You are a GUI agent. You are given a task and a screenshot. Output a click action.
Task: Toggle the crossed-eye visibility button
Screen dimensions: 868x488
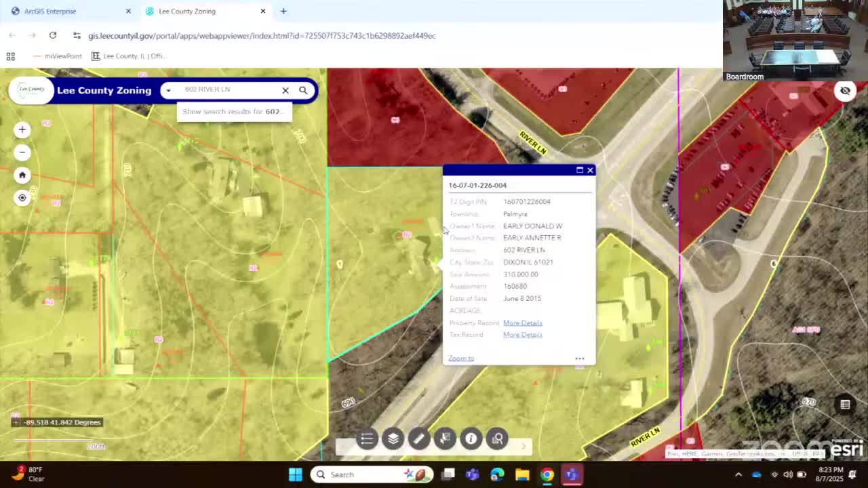click(x=845, y=90)
